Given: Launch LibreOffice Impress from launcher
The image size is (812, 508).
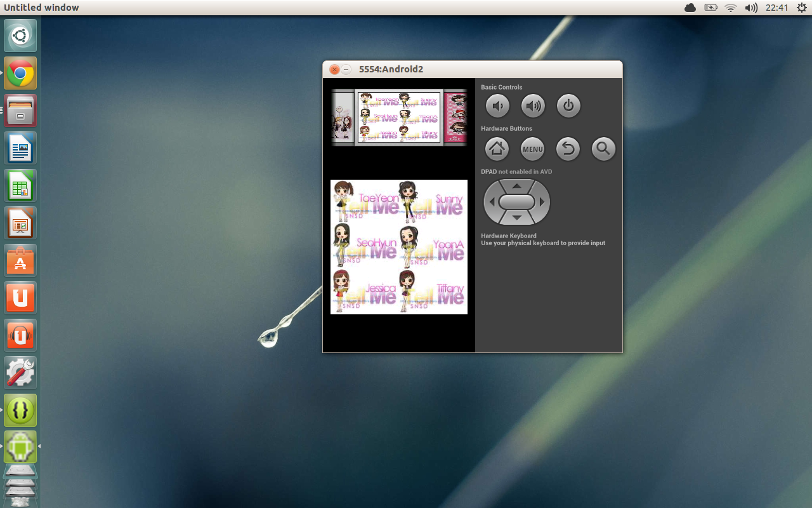Looking at the screenshot, I should point(20,223).
